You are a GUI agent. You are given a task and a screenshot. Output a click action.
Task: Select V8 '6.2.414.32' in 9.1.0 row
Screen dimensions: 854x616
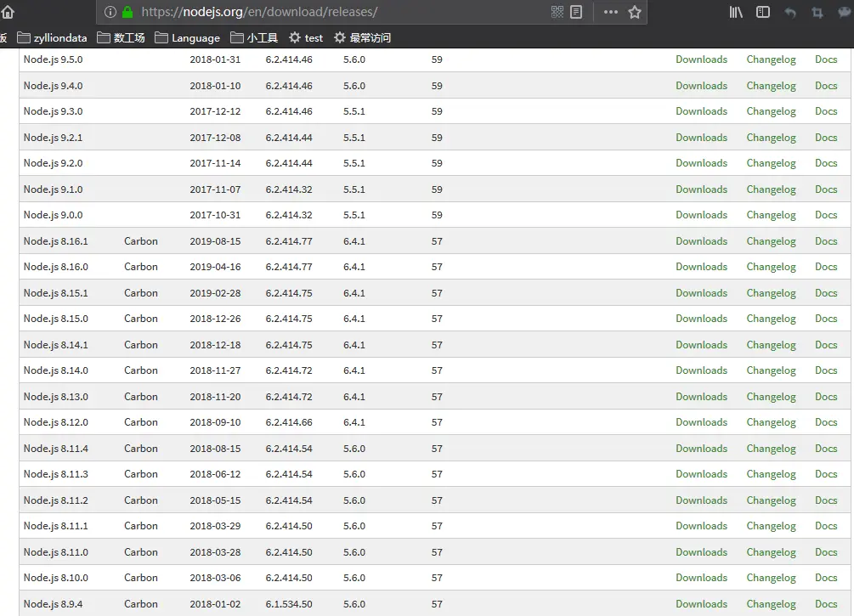(x=289, y=189)
